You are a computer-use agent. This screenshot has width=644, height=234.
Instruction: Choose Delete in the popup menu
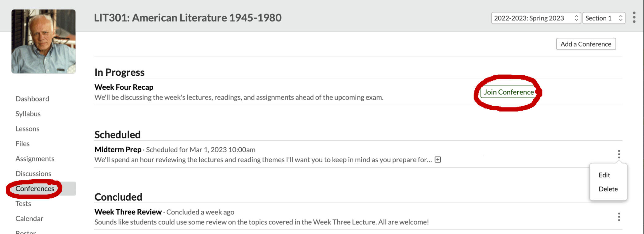click(608, 189)
